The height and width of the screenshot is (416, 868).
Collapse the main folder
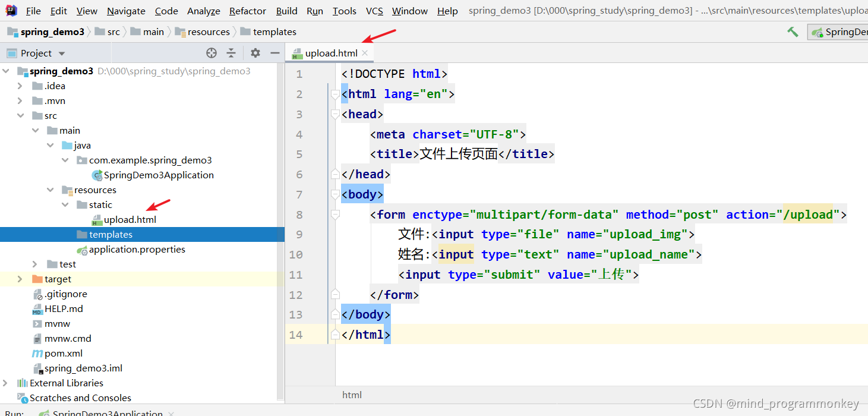pos(36,130)
